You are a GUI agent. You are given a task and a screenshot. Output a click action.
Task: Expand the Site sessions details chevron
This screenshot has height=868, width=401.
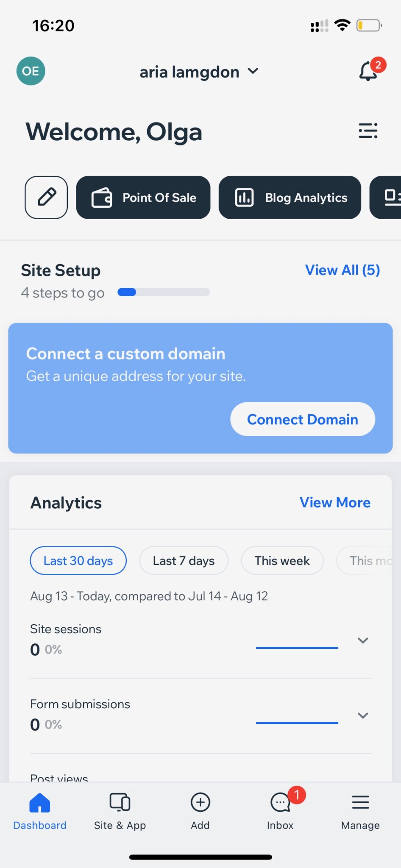point(363,640)
